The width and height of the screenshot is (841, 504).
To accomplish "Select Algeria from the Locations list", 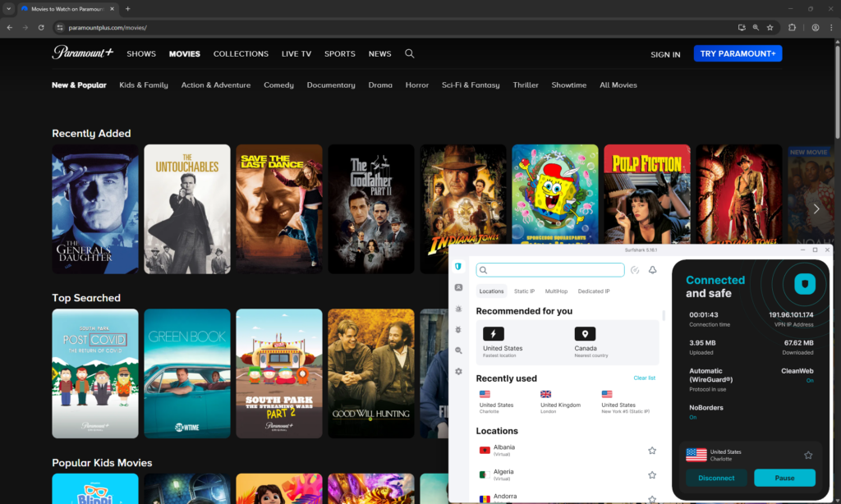I will pos(568,475).
